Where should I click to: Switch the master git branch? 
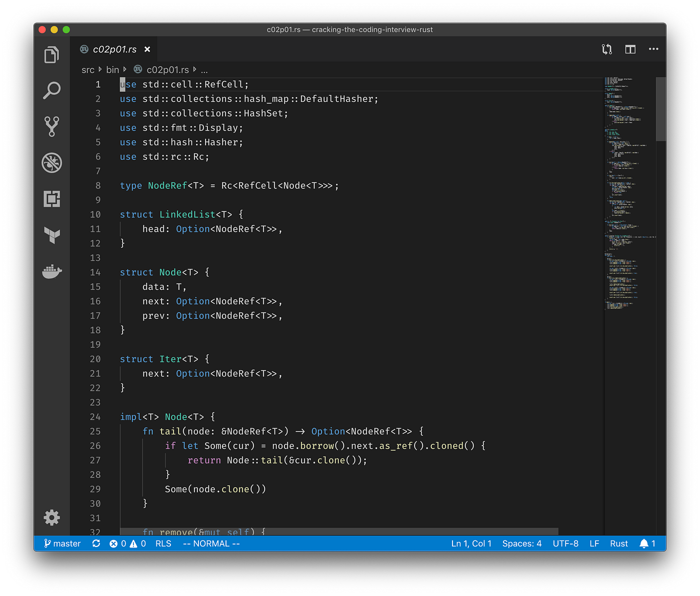(x=62, y=543)
